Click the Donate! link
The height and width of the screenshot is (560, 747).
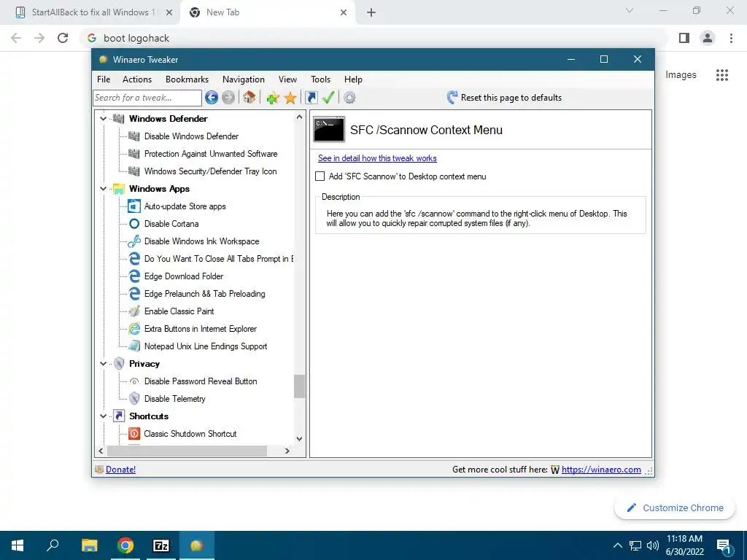[x=120, y=470]
